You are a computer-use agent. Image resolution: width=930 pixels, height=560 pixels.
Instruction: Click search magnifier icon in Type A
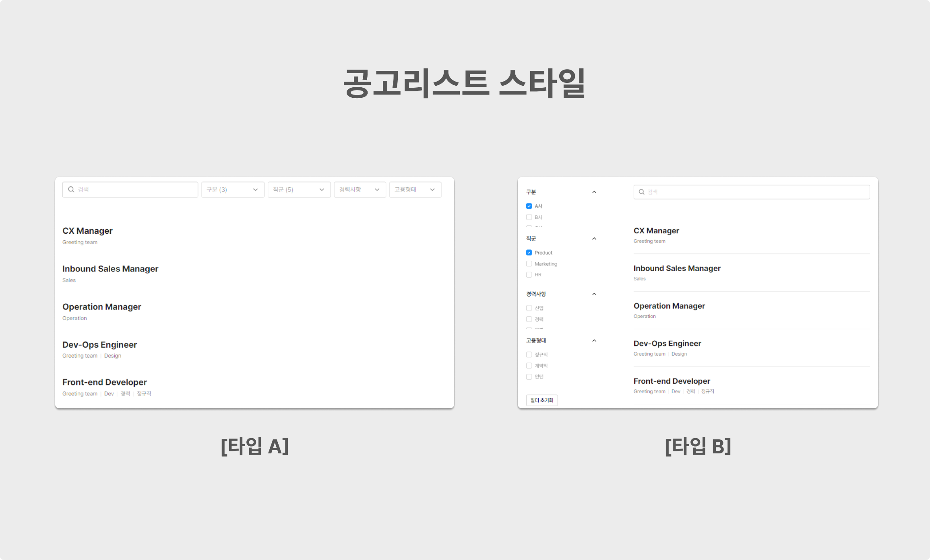pyautogui.click(x=71, y=189)
